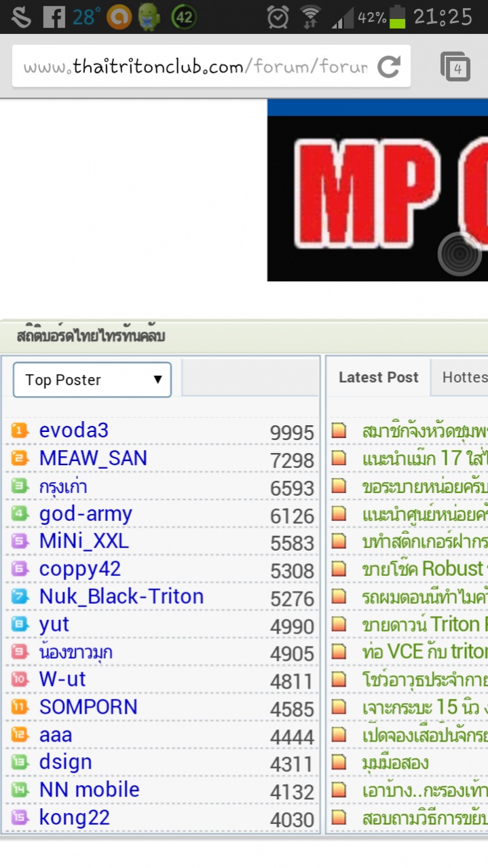Image resolution: width=488 pixels, height=868 pixels.
Task: Open น้องขาวมุก user profile
Action: (x=76, y=652)
